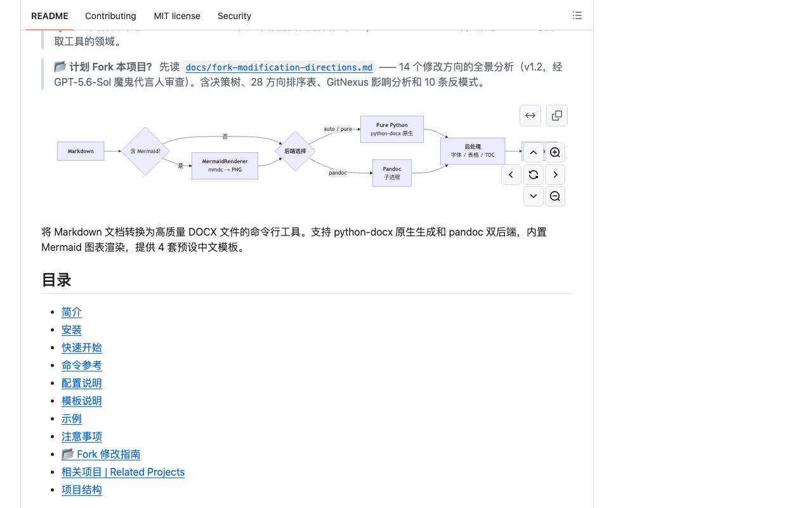The height and width of the screenshot is (508, 812).
Task: Open docs/fork-modification-directions.md link
Action: point(279,67)
